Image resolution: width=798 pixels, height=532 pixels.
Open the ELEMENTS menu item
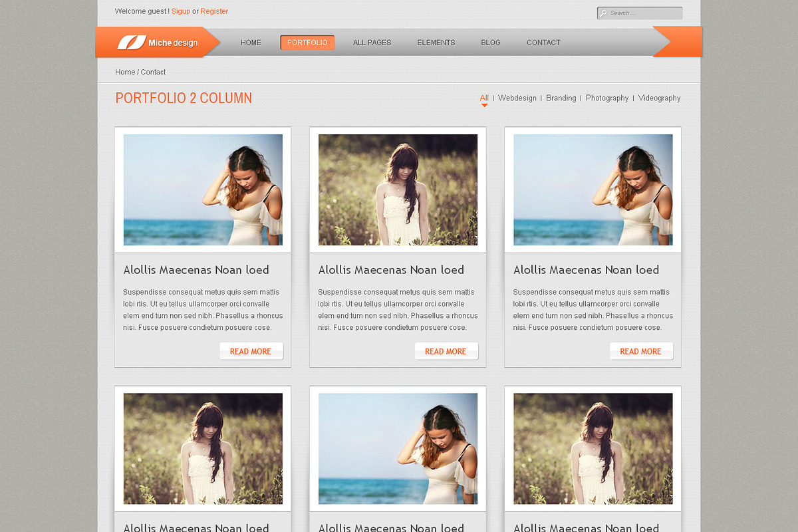[436, 43]
